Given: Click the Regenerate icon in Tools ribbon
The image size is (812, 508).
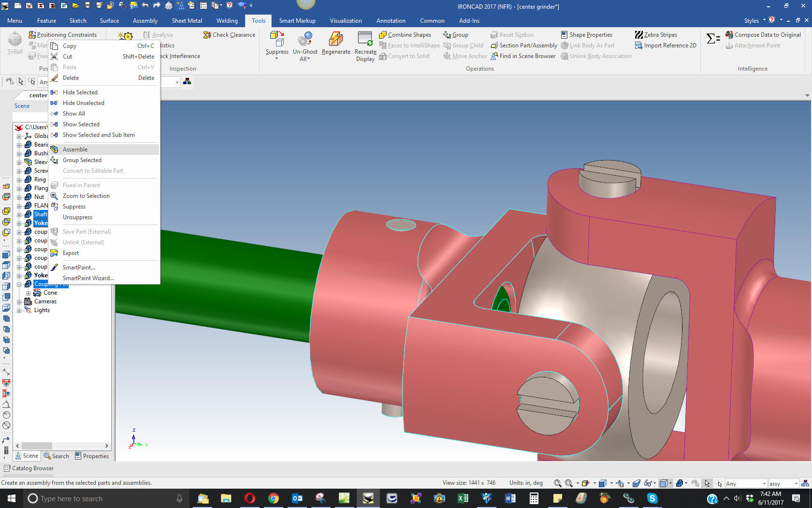Looking at the screenshot, I should click(336, 40).
